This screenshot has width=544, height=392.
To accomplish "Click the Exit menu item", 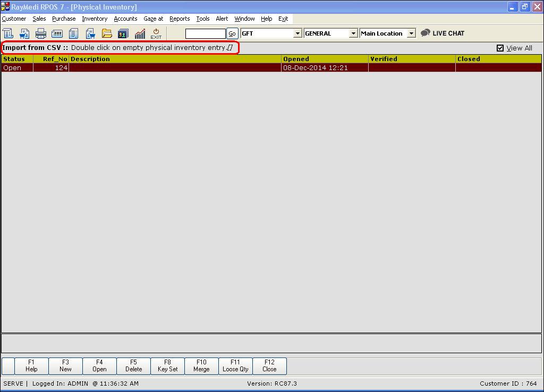I will pos(283,19).
